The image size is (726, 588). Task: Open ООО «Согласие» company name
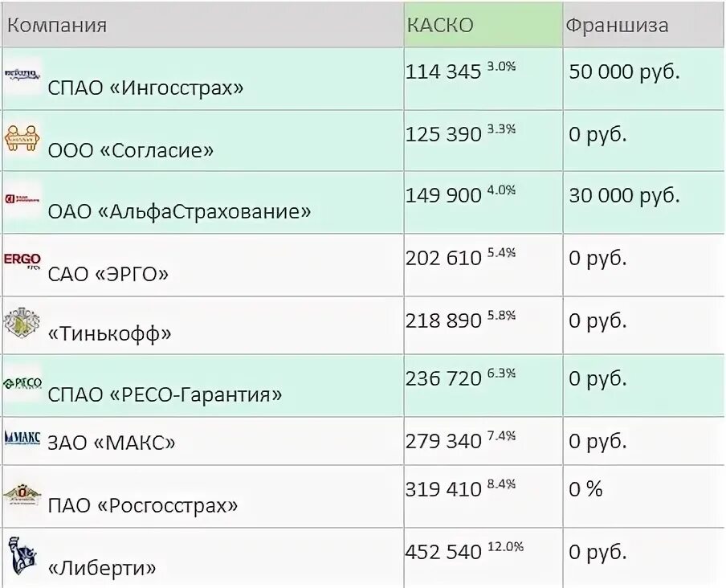coord(131,150)
